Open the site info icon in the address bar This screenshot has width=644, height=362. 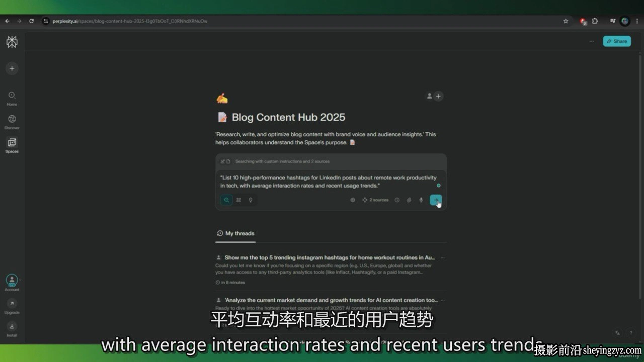click(x=46, y=21)
